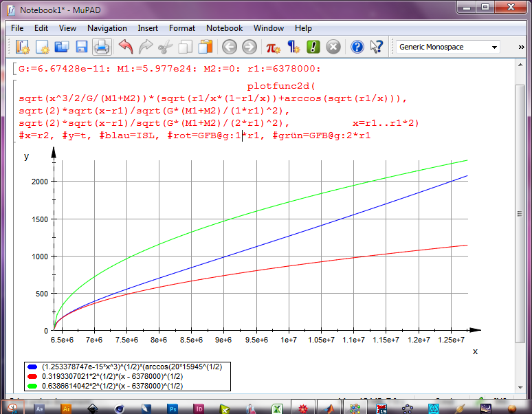The width and height of the screenshot is (532, 414).
Task: Open the Help menu
Action: point(303,28)
